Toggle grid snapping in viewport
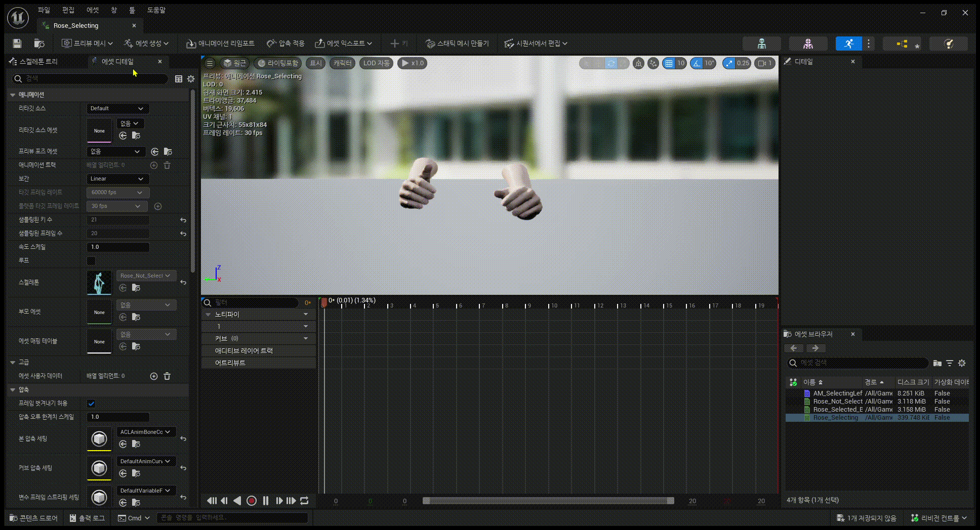The width and height of the screenshot is (980, 530). tap(669, 63)
